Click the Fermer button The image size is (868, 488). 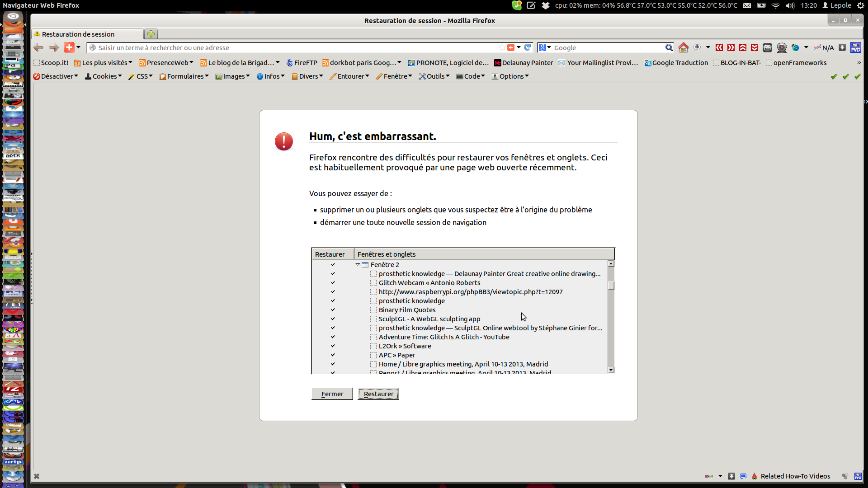pyautogui.click(x=332, y=394)
